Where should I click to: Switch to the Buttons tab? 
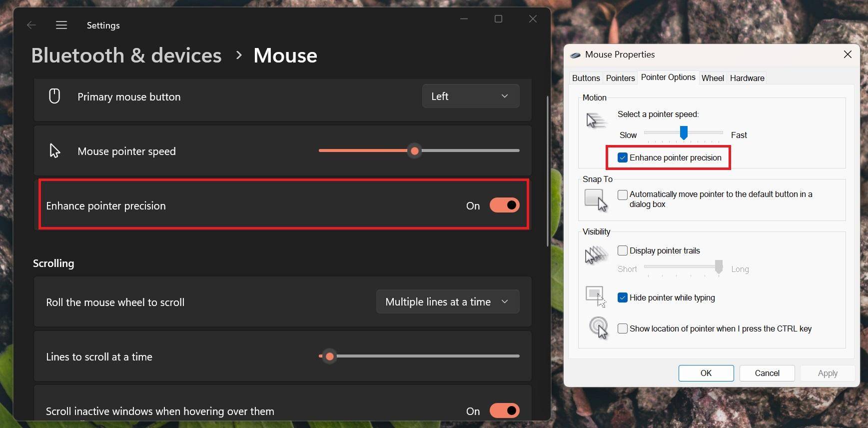tap(586, 78)
